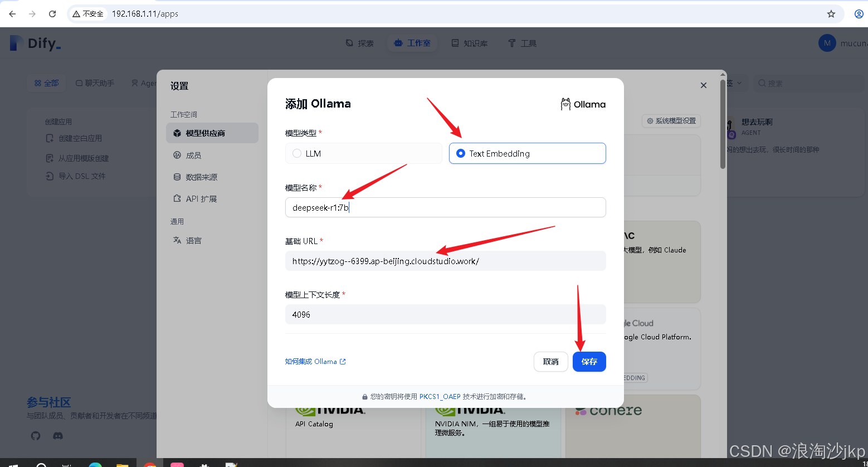Click the 保存 save button
This screenshot has width=868, height=467.
coord(589,362)
